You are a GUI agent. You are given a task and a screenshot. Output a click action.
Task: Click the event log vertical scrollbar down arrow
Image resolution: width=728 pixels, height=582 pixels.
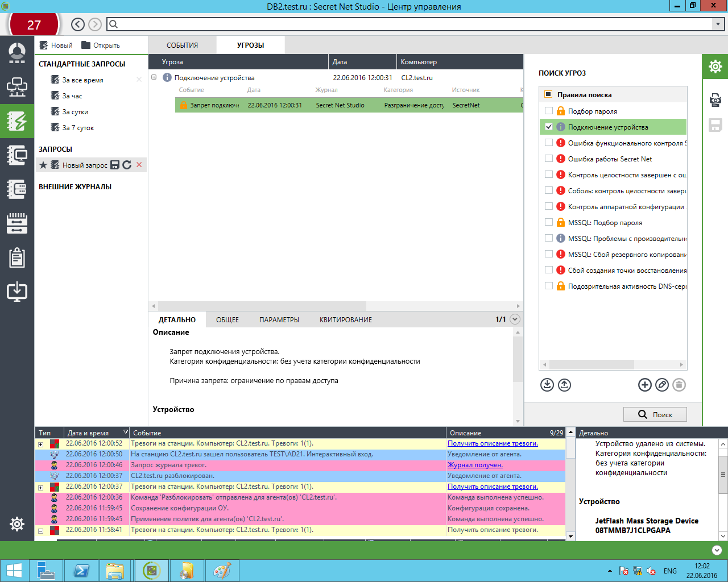pyautogui.click(x=570, y=536)
